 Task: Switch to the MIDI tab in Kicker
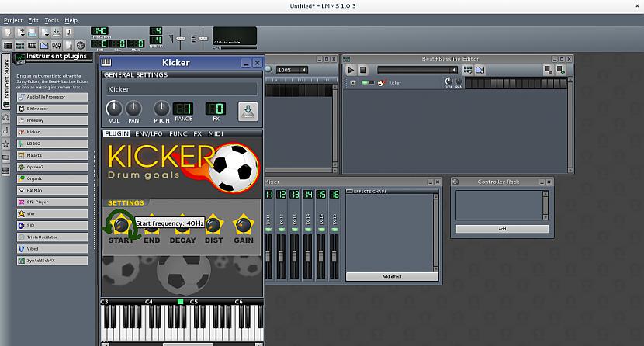(216, 133)
